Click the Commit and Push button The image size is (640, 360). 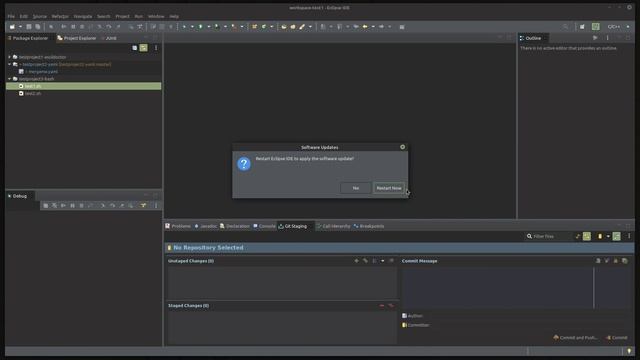(575, 338)
